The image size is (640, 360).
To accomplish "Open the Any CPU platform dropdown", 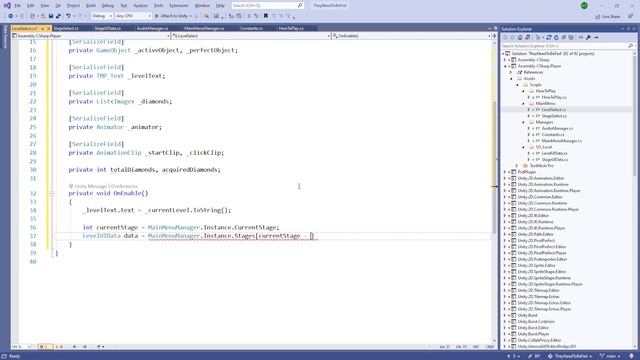I will pyautogui.click(x=133, y=16).
